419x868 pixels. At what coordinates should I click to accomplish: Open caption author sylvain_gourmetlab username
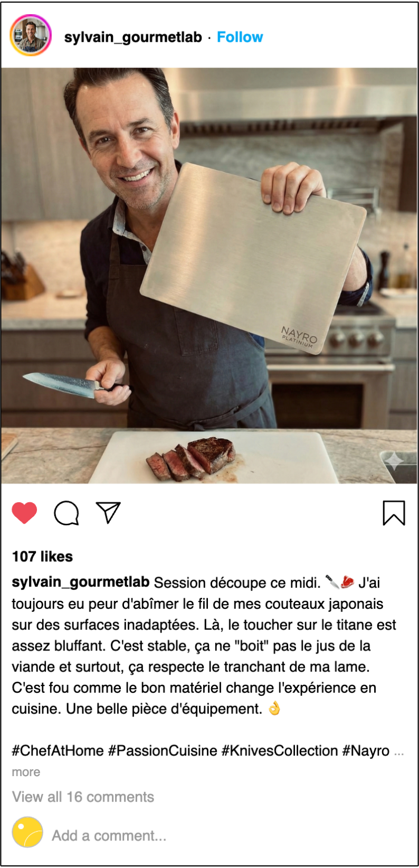coord(81,582)
